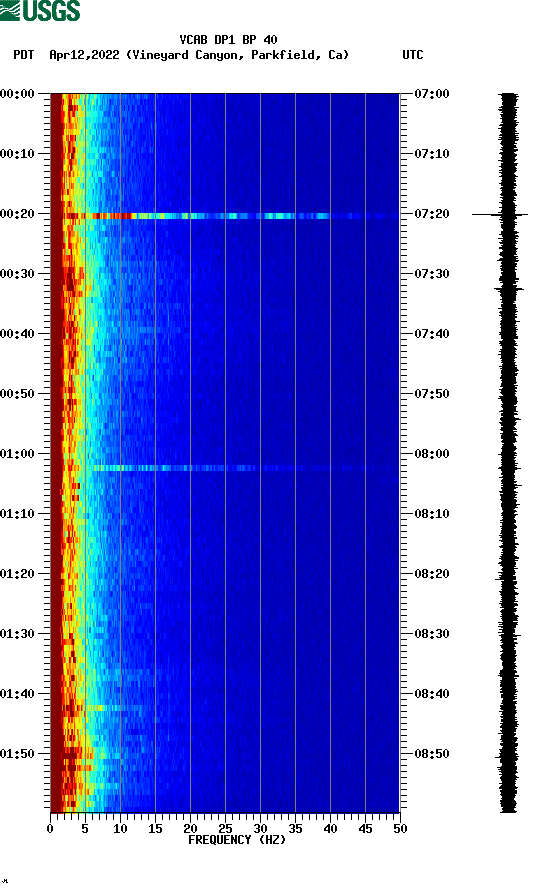Click the short energy burst near 01:42
552x892 pixels.
coord(105,708)
